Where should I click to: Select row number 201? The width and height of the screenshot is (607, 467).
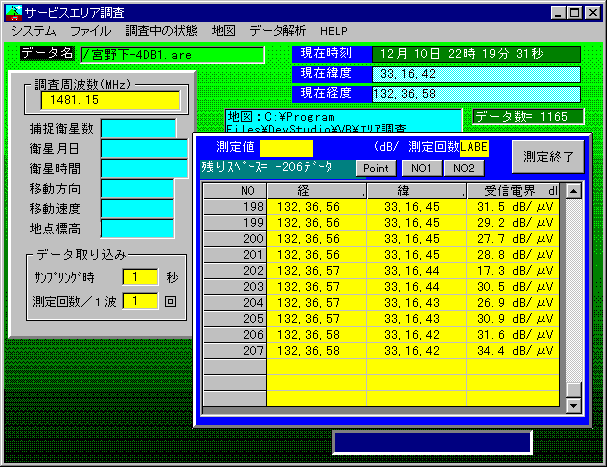pyautogui.click(x=235, y=255)
